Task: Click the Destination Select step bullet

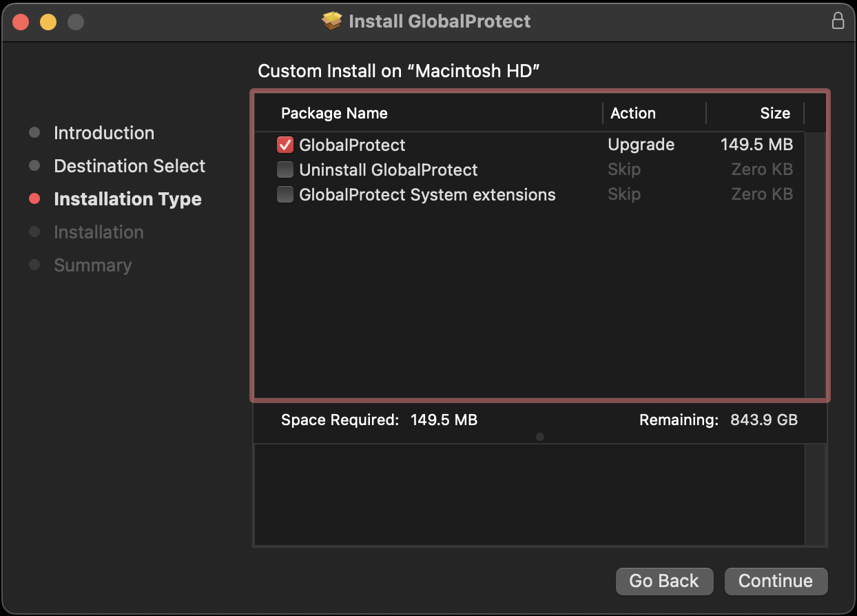Action: [x=34, y=166]
